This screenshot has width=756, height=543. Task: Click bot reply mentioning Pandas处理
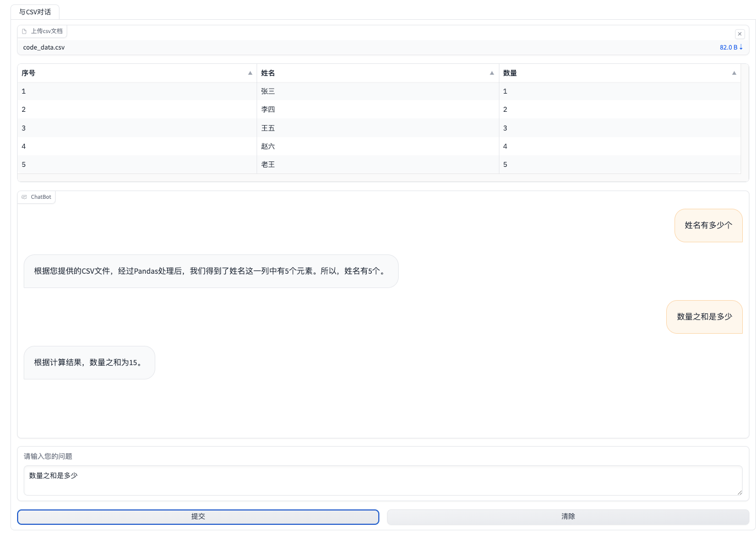pyautogui.click(x=211, y=271)
